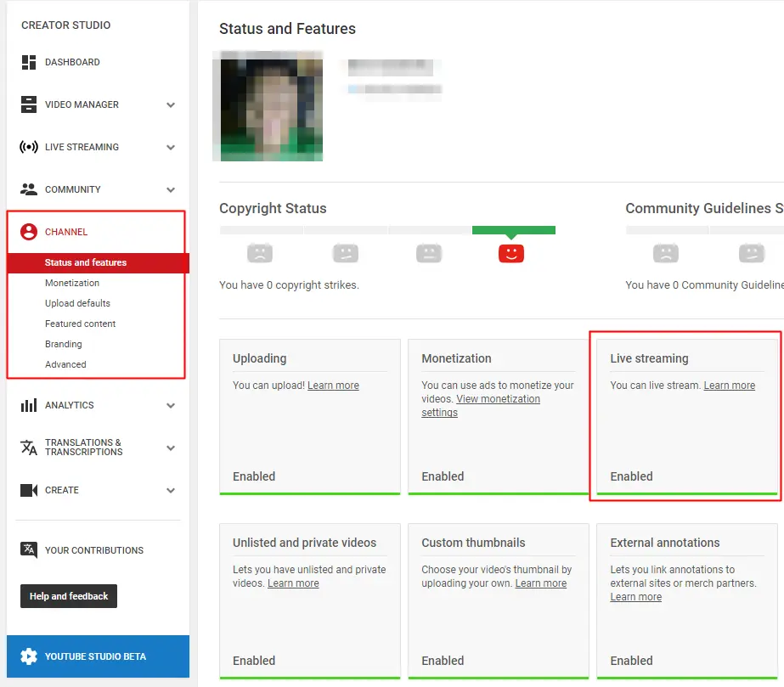Click the Uploading card title

(x=260, y=358)
